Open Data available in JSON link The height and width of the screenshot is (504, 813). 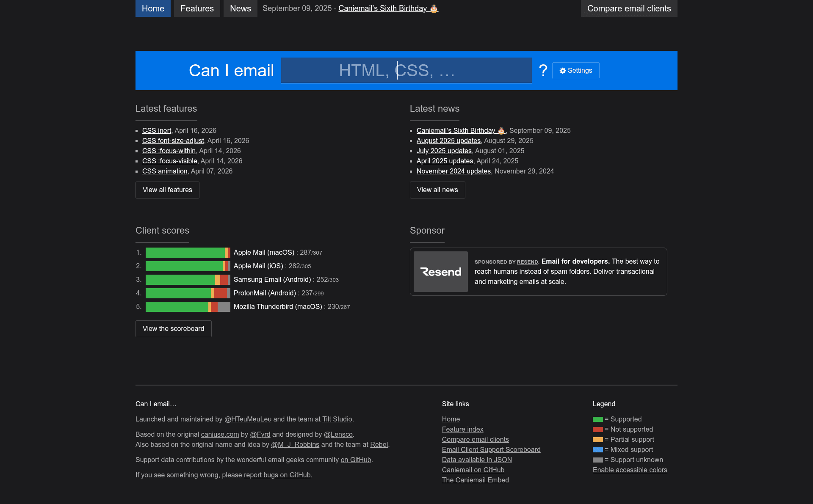pos(477,460)
